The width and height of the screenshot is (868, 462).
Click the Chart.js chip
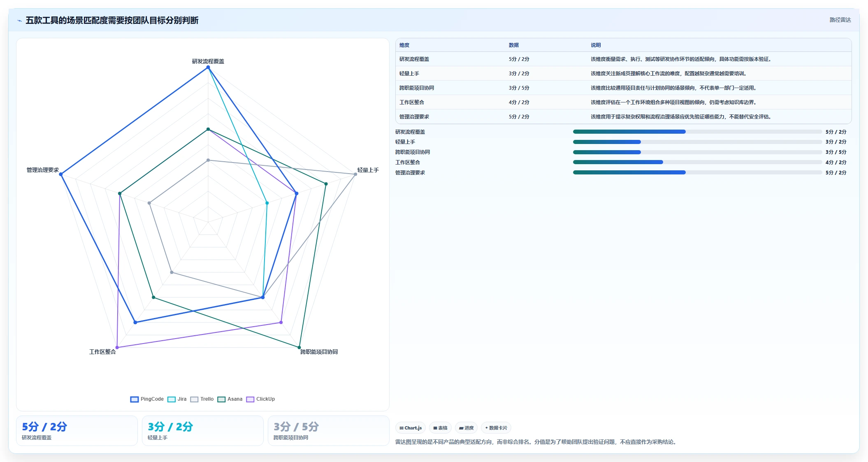411,428
